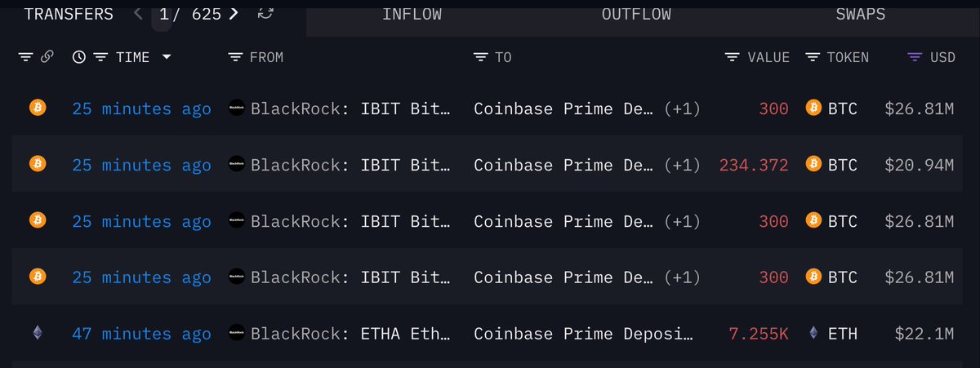Expand (+1) on the first 300 BTC row

[682, 109]
